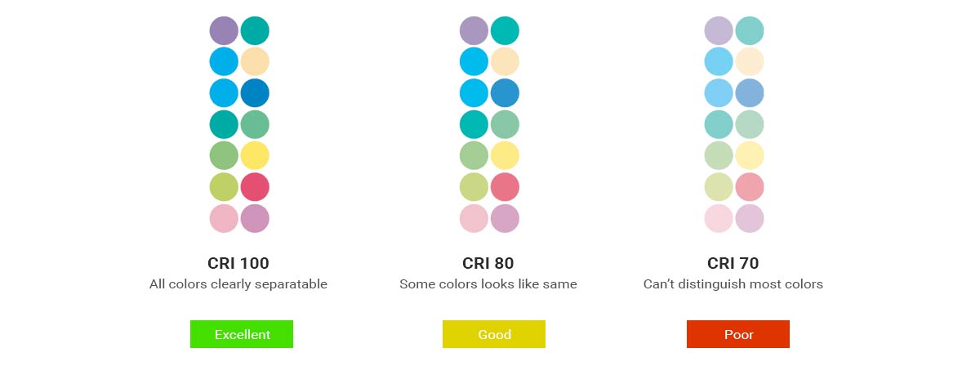Click the CRI 70 heading
This screenshot has width=980, height=366.
(x=733, y=263)
